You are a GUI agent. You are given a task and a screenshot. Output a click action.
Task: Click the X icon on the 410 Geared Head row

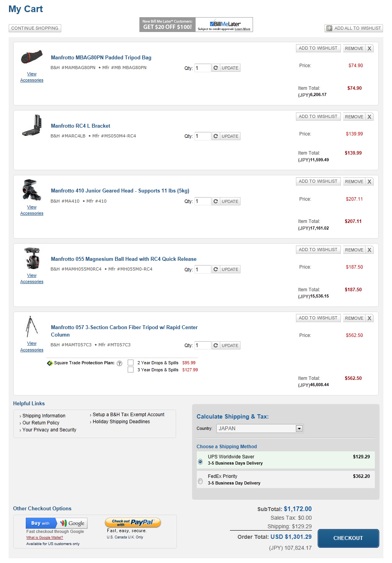pos(369,182)
